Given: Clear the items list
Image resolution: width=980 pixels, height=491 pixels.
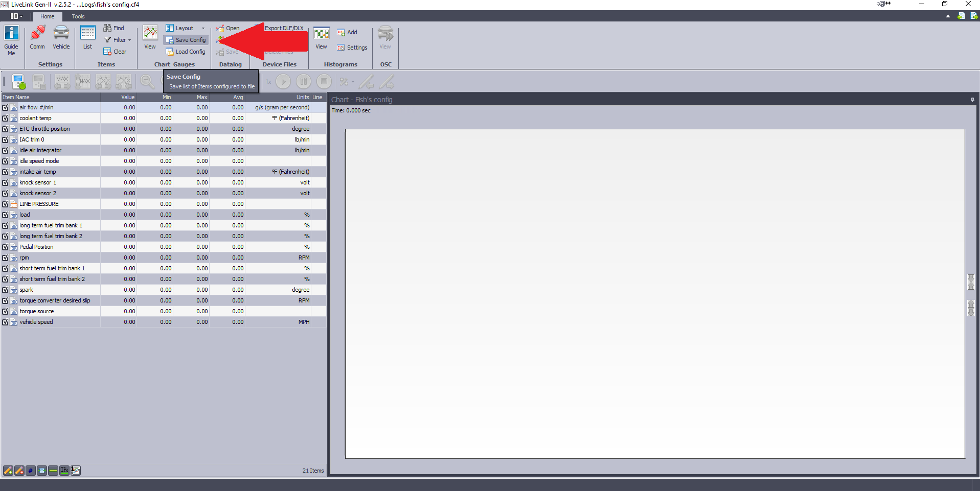Looking at the screenshot, I should [x=115, y=52].
